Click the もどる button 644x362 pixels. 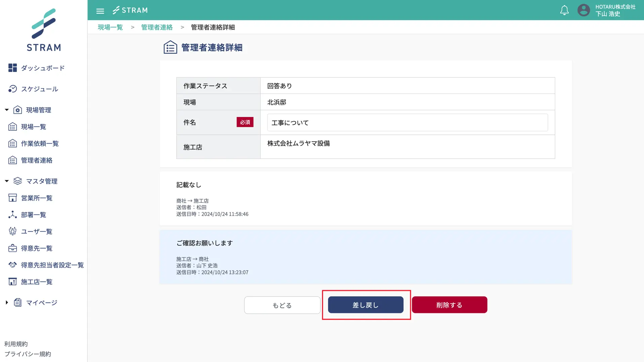(x=282, y=305)
